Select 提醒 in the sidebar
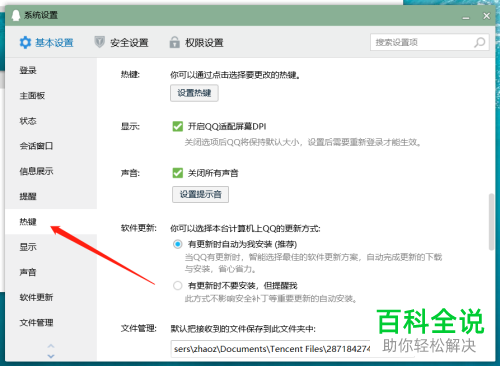500x366 pixels. 51,196
